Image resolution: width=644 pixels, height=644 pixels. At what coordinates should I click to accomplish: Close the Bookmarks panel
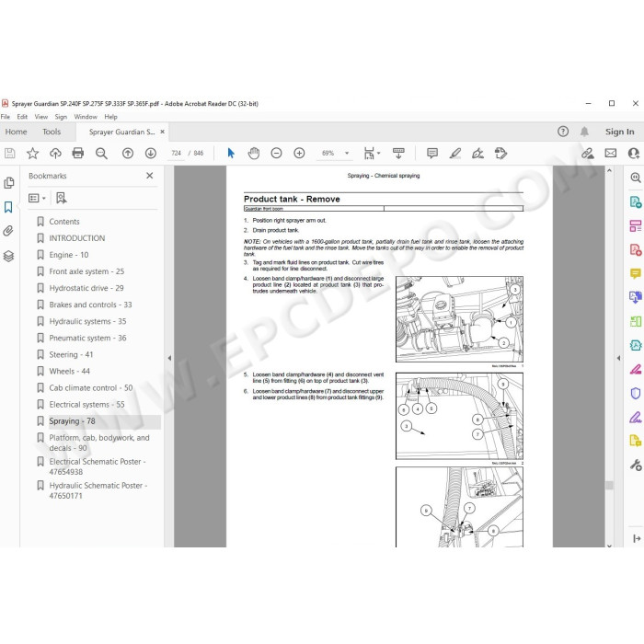pyautogui.click(x=150, y=176)
